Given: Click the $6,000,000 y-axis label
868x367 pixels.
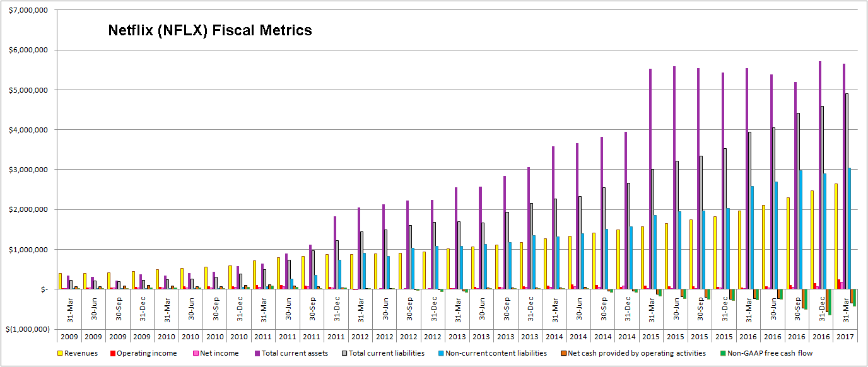Looking at the screenshot, I should [x=30, y=50].
